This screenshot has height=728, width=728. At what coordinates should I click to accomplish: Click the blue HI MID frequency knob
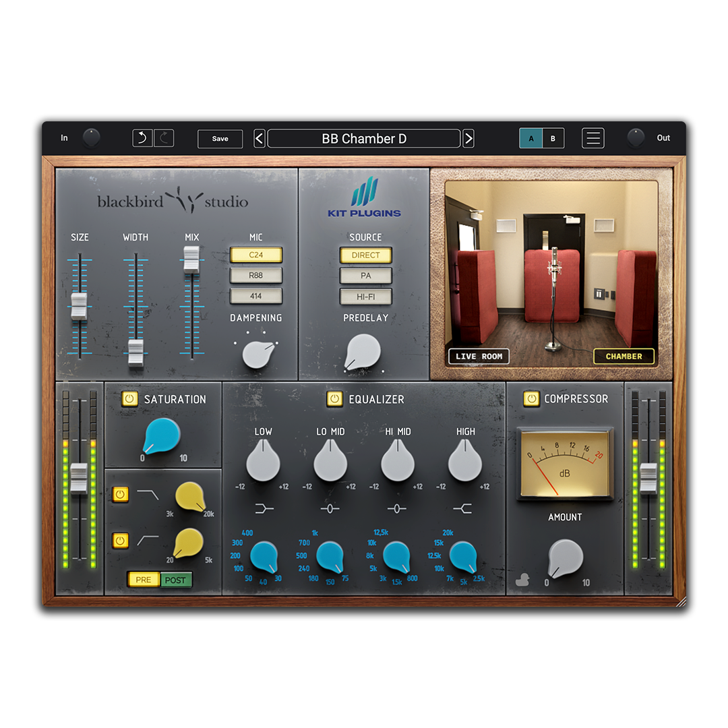[x=397, y=557]
